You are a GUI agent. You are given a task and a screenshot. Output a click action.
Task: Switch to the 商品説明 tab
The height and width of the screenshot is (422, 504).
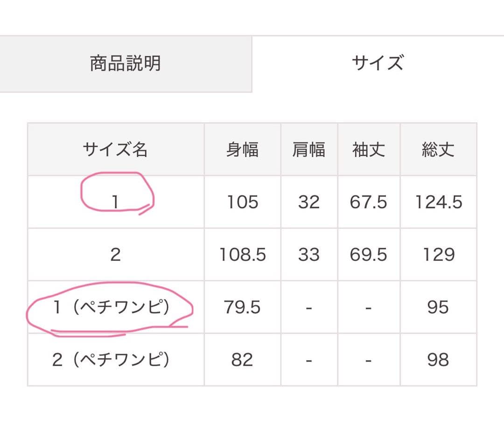pos(126,63)
